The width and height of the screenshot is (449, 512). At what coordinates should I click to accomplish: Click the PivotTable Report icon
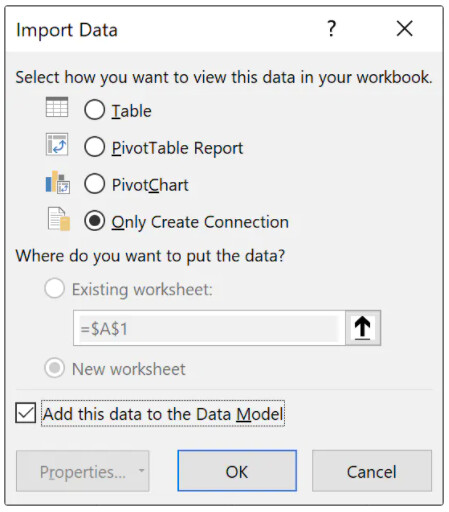pyautogui.click(x=57, y=145)
